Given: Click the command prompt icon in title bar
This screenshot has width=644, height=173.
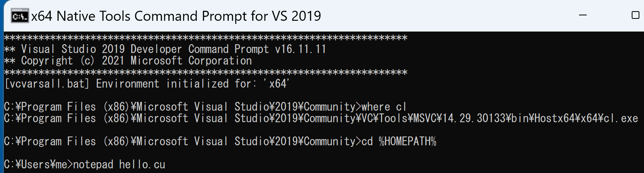Looking at the screenshot, I should [x=20, y=16].
